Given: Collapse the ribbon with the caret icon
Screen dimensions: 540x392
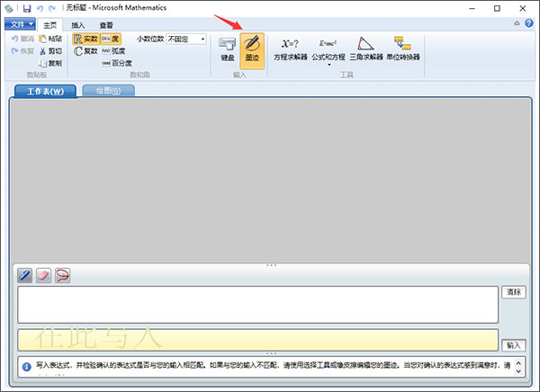Looking at the screenshot, I should pos(517,23).
